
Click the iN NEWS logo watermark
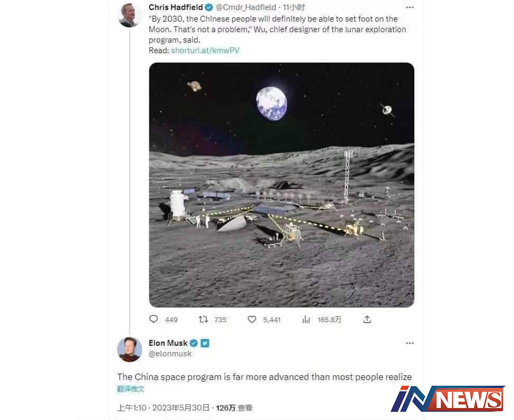point(448,399)
